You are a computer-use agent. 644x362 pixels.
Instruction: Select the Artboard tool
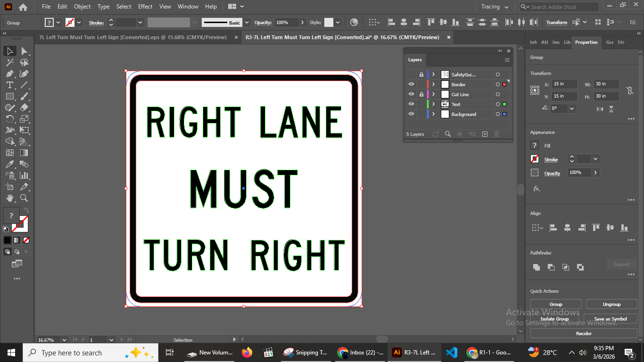point(9,187)
